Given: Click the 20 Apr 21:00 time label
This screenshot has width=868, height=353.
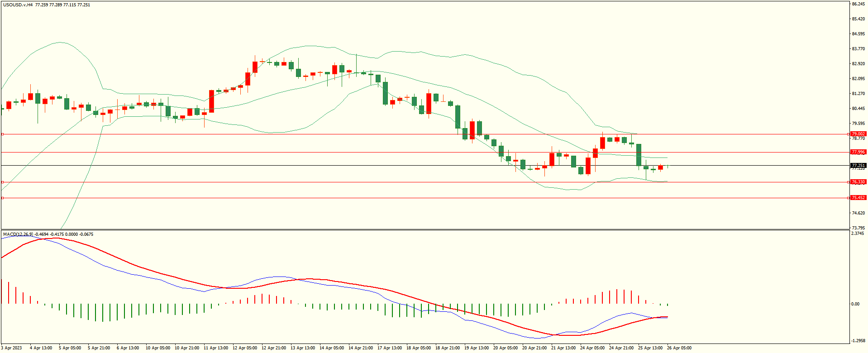Looking at the screenshot, I should coord(534,348).
